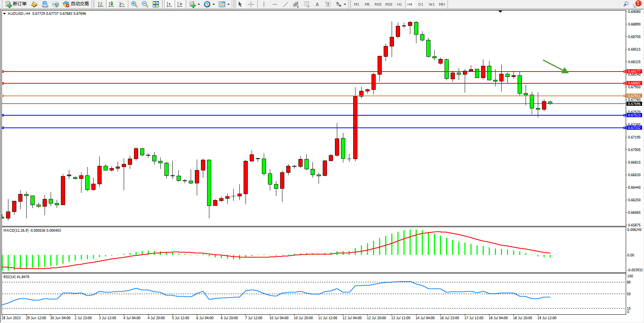644x323 pixels.
Task: Switch chart to bar chart display
Action: coord(100,4)
